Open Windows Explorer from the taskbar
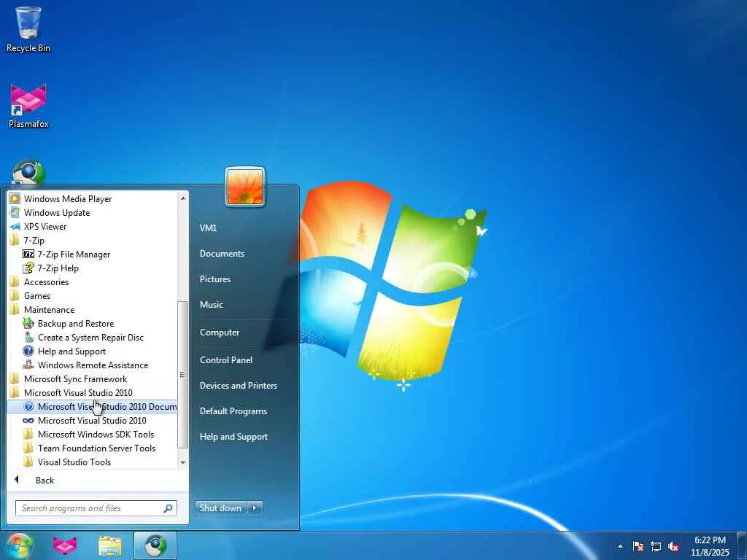This screenshot has width=747, height=560. pyautogui.click(x=110, y=546)
